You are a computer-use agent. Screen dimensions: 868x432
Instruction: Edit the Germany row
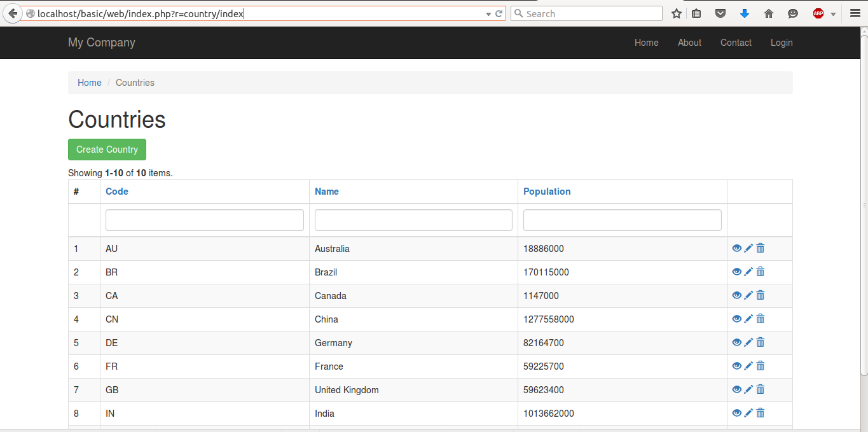click(x=748, y=342)
